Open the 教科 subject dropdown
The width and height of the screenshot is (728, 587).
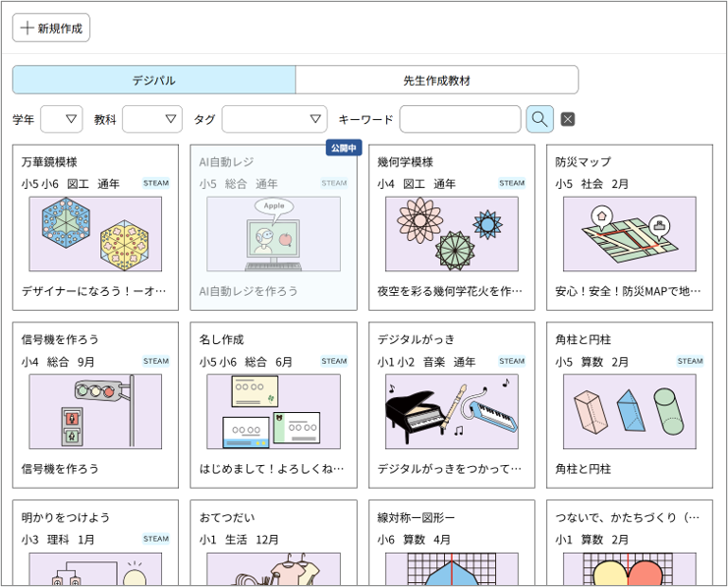pos(151,119)
